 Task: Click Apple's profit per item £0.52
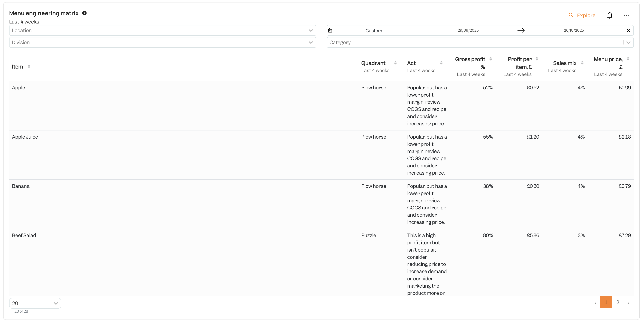point(533,88)
